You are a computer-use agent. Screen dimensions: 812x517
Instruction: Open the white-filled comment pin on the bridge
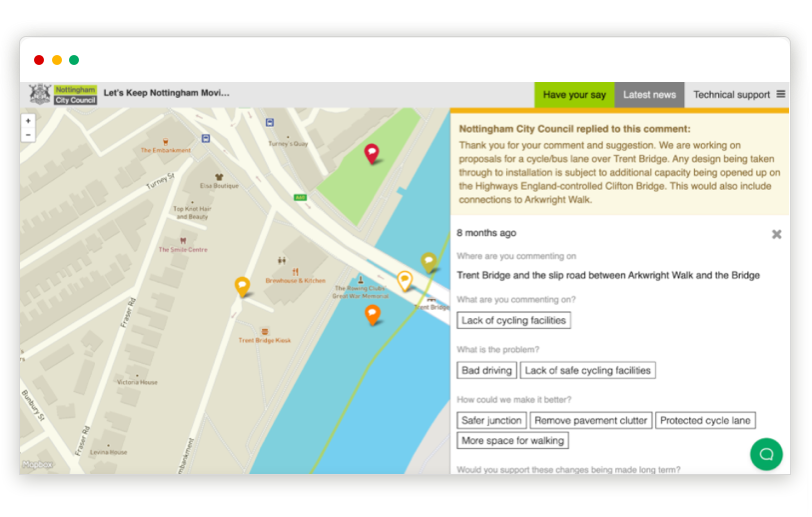pyautogui.click(x=404, y=280)
